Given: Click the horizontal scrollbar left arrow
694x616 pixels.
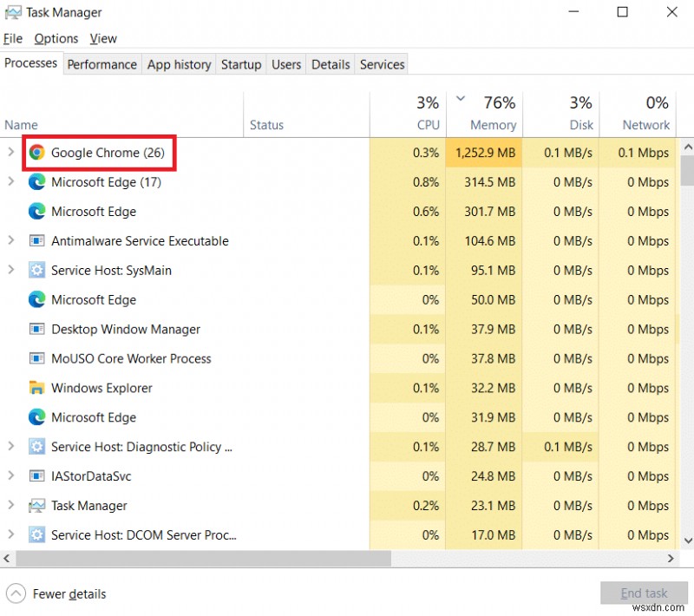Looking at the screenshot, I should tap(7, 559).
